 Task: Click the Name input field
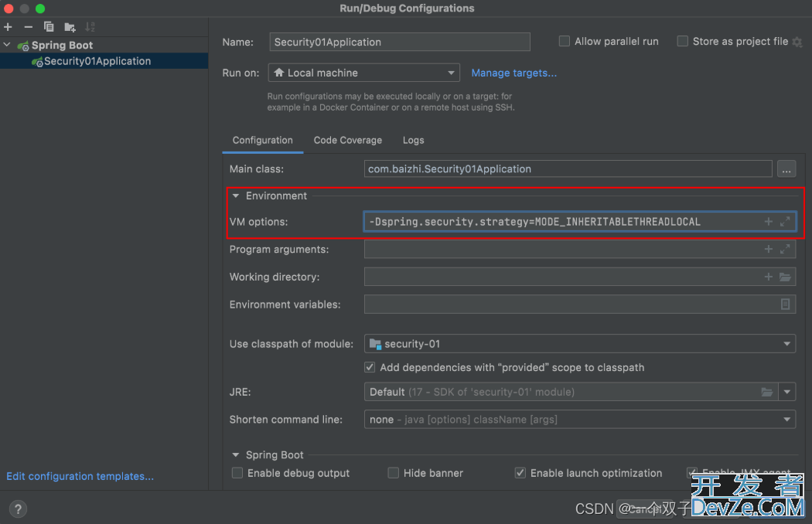point(399,42)
